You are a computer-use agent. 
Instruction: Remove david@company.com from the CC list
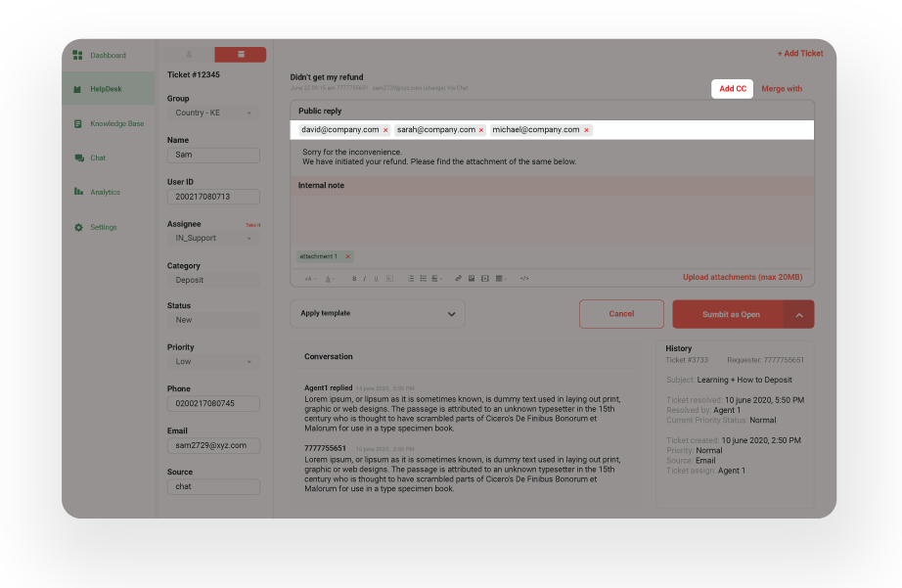(385, 130)
